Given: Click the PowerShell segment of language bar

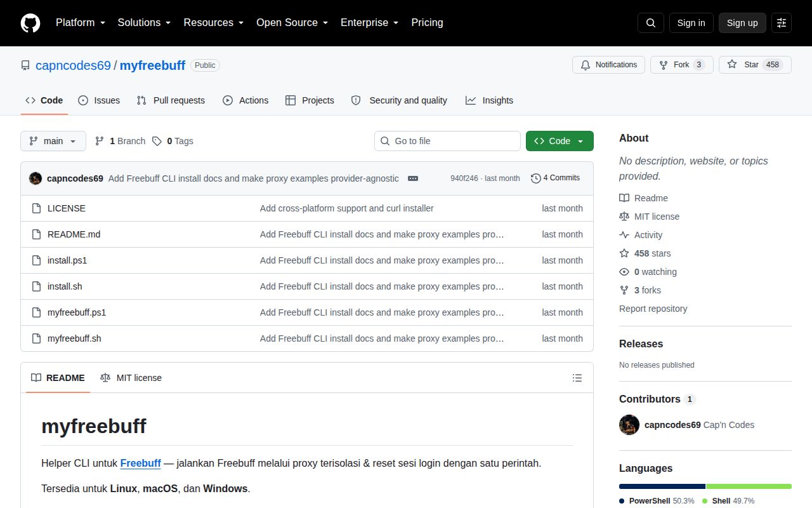Looking at the screenshot, I should click(662, 486).
